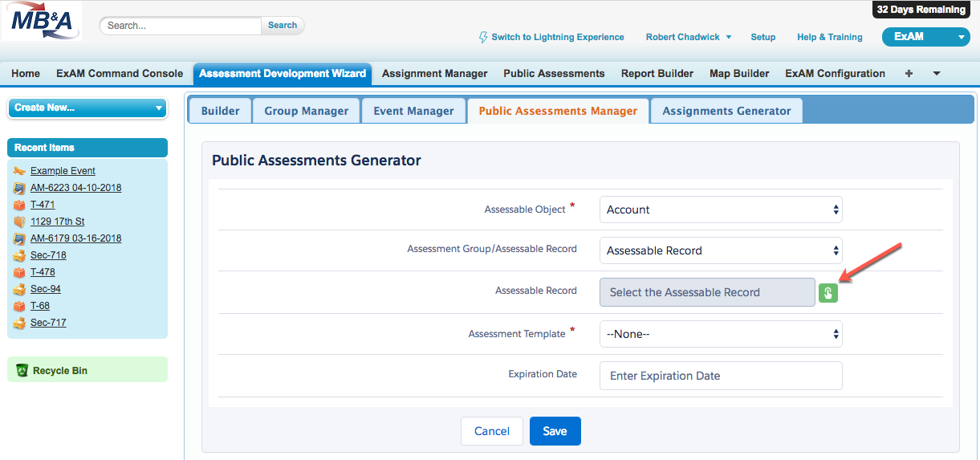Open the Assessable Object Account dropdown

tap(721, 210)
